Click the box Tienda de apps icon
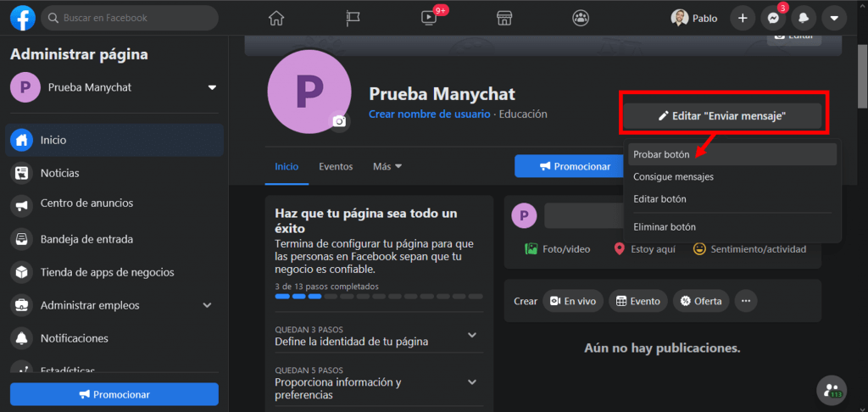 click(x=21, y=272)
